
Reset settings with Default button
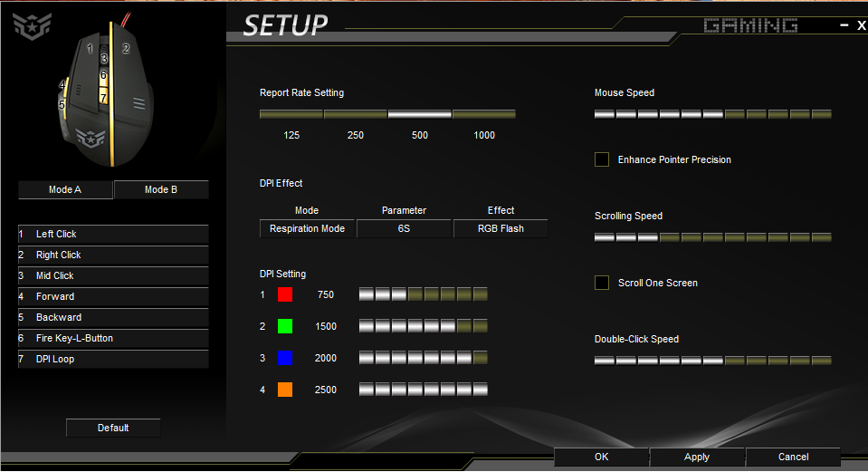(x=113, y=428)
